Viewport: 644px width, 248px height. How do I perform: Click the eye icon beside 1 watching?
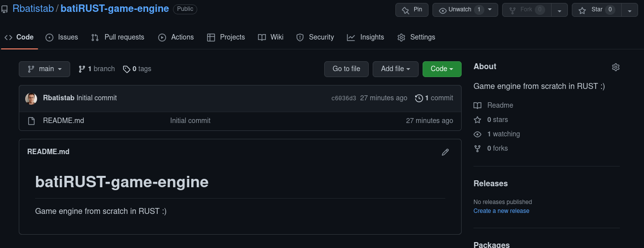point(477,134)
